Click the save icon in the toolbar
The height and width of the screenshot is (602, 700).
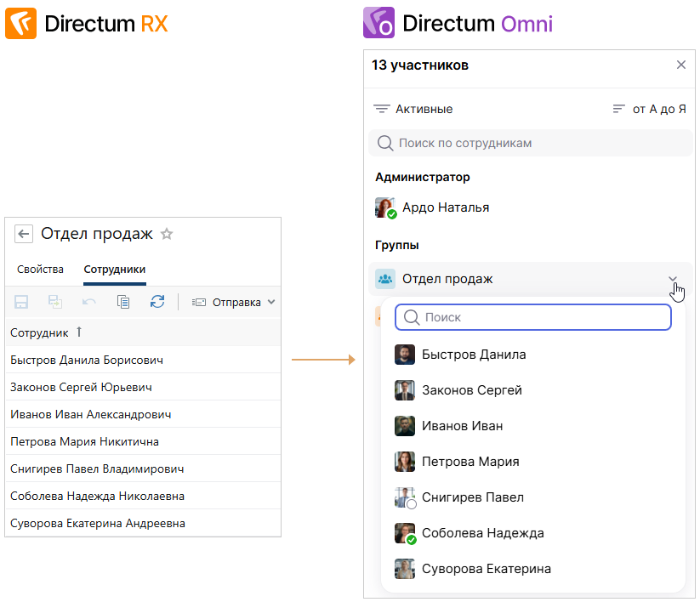point(21,302)
